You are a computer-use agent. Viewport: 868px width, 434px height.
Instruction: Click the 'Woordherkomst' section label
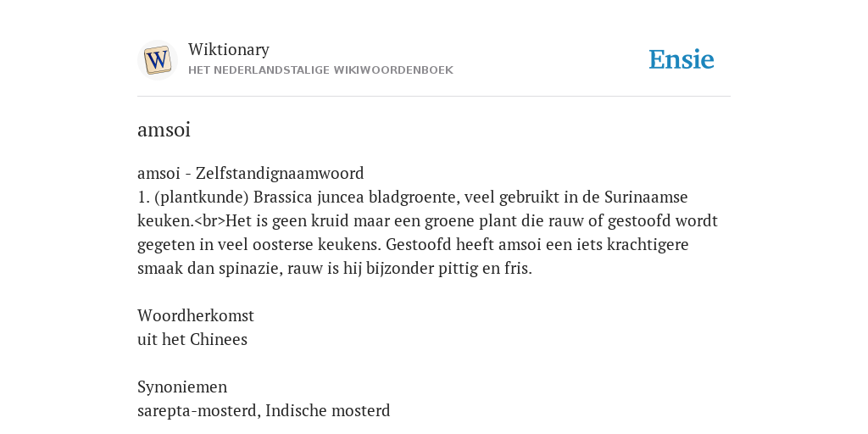(196, 315)
